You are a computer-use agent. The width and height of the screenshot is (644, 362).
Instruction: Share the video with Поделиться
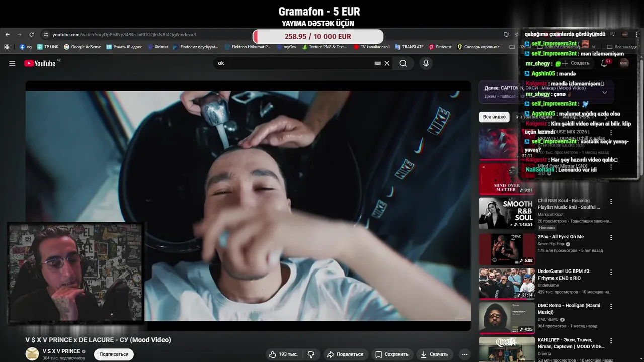(x=345, y=354)
